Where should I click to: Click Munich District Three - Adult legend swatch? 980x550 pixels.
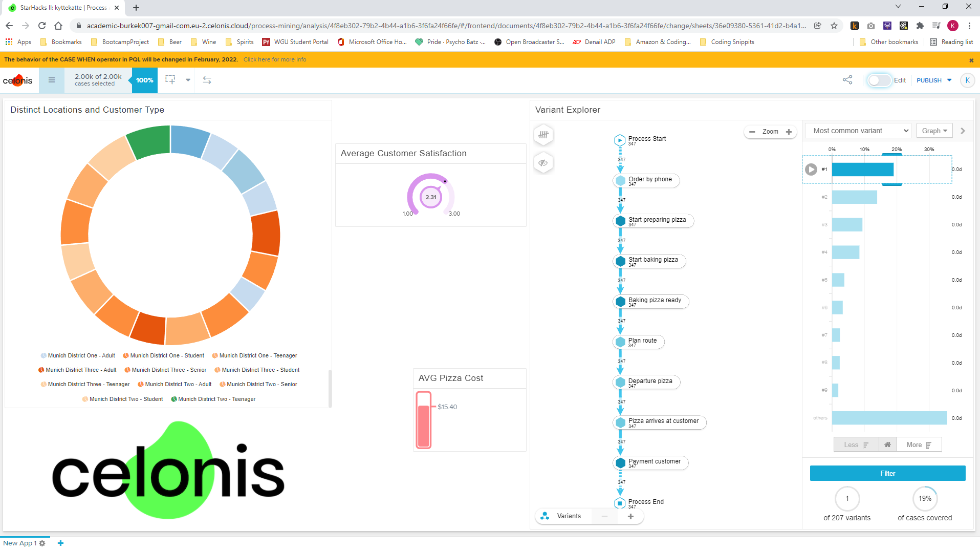41,370
